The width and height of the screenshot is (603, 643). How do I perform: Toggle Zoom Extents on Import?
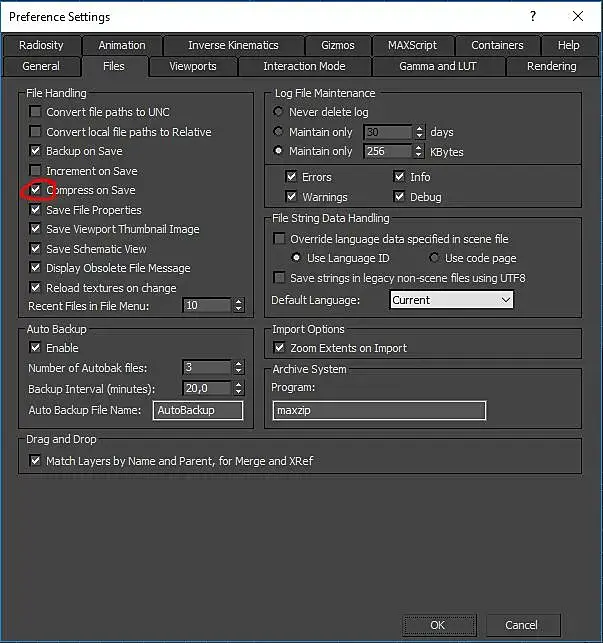tap(279, 348)
